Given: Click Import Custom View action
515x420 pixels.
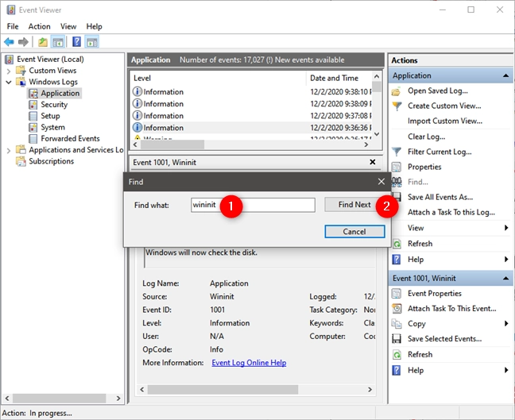Looking at the screenshot, I should [x=445, y=121].
